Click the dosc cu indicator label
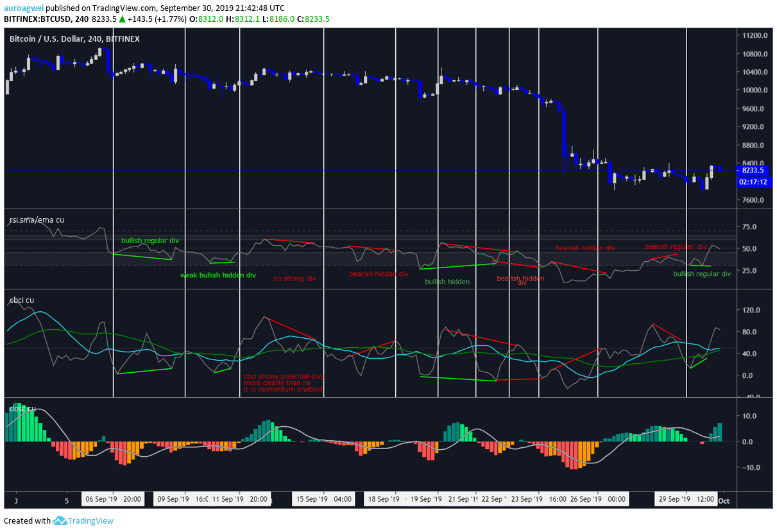 coord(22,408)
